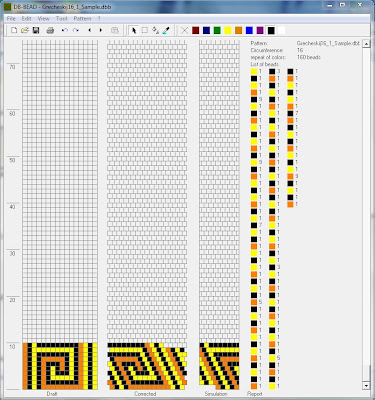This screenshot has height=400, width=375.
Task: Choose the black color swatch
Action: pos(271,31)
